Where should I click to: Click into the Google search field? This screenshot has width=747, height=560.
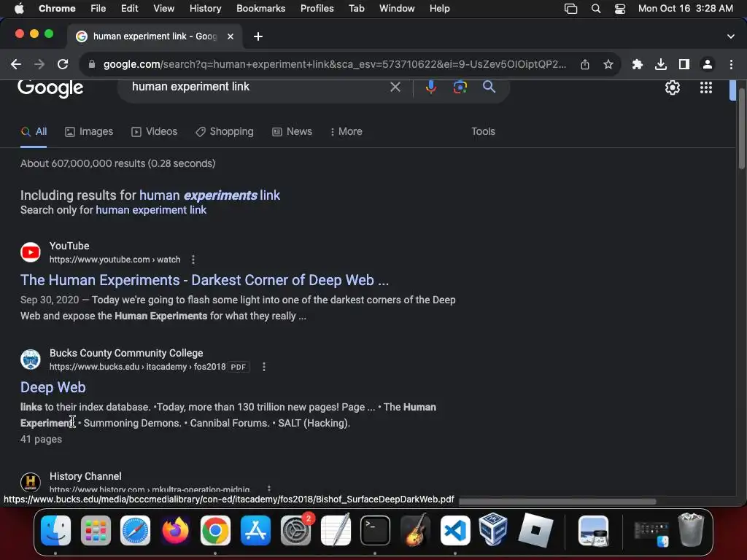pyautogui.click(x=258, y=87)
